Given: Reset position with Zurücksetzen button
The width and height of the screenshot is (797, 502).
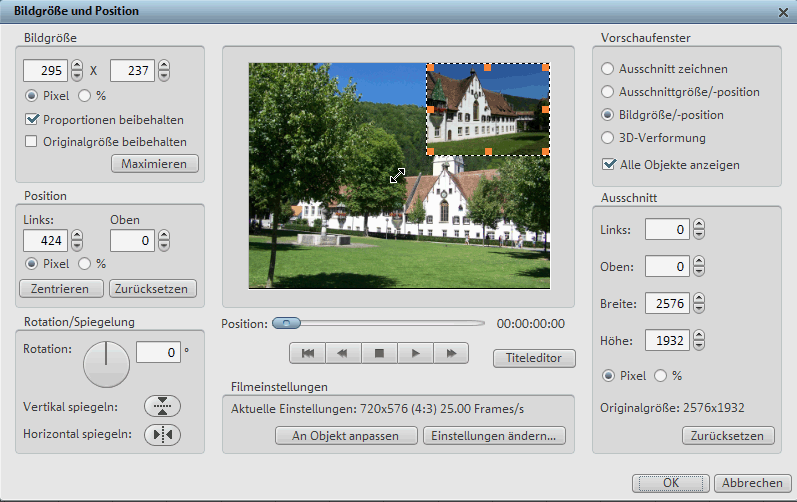Looking at the screenshot, I should click(x=152, y=289).
